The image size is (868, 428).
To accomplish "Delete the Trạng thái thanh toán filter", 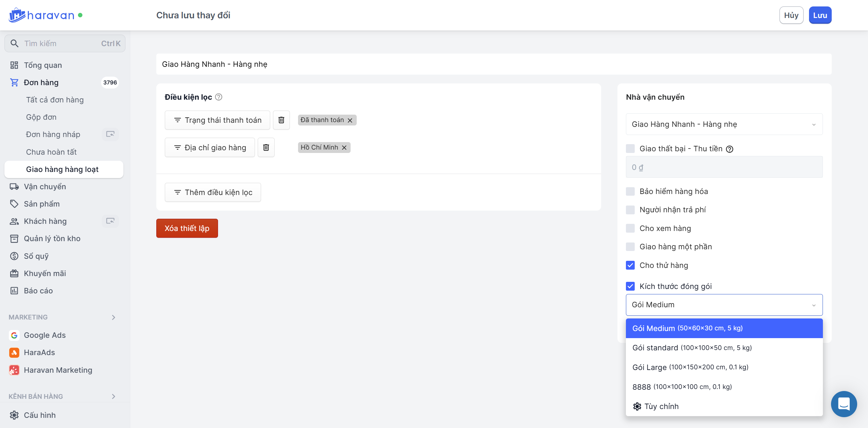I will [x=281, y=120].
